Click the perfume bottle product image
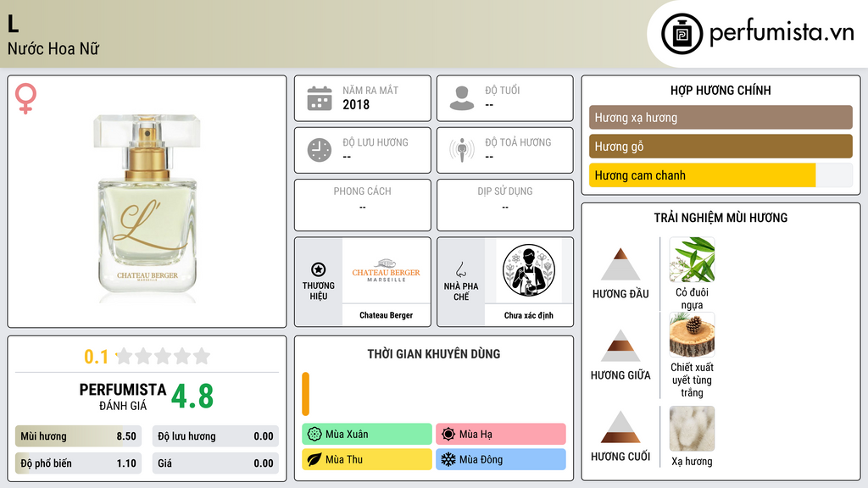 click(147, 208)
